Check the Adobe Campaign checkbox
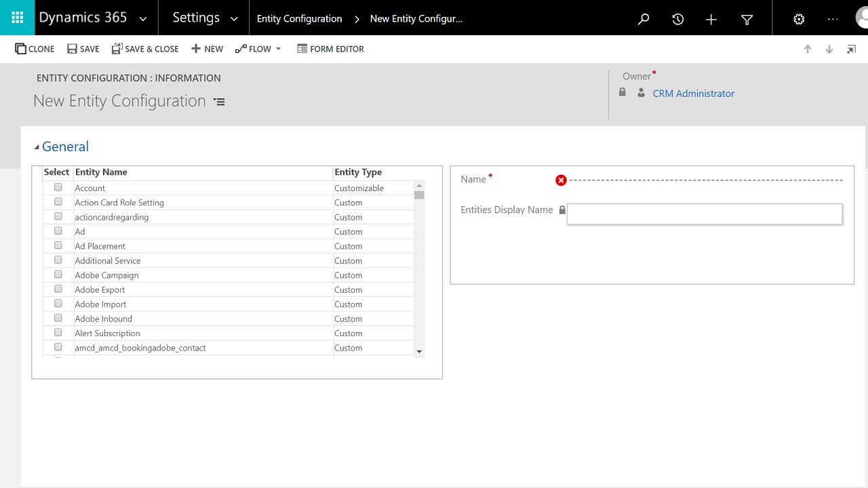Viewport: 868px width, 488px height. pyautogui.click(x=58, y=274)
